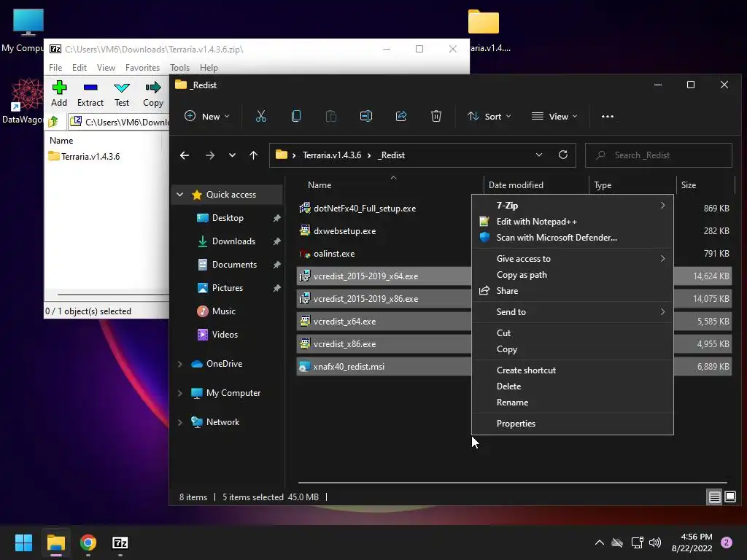Choose Scan with Microsoft Defender

(x=572, y=238)
